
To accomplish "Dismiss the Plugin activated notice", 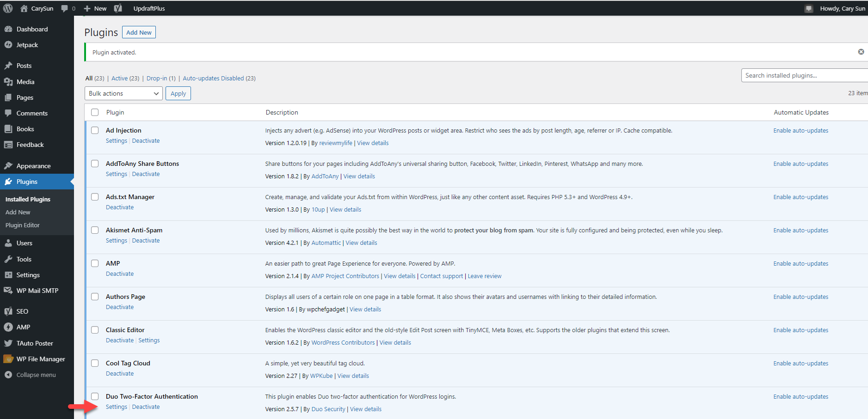I will (861, 52).
